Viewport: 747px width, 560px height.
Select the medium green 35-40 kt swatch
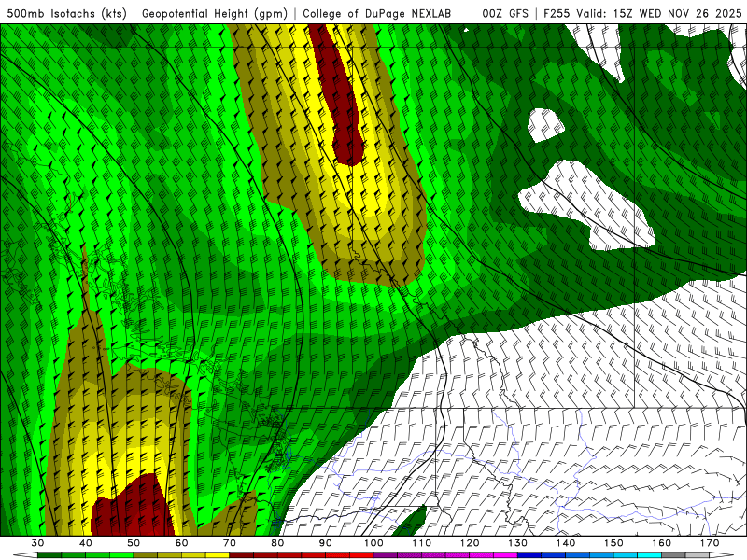coord(74,555)
